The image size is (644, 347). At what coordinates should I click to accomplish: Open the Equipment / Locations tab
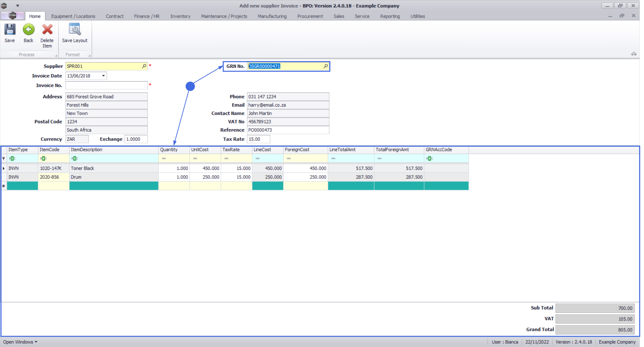(73, 16)
